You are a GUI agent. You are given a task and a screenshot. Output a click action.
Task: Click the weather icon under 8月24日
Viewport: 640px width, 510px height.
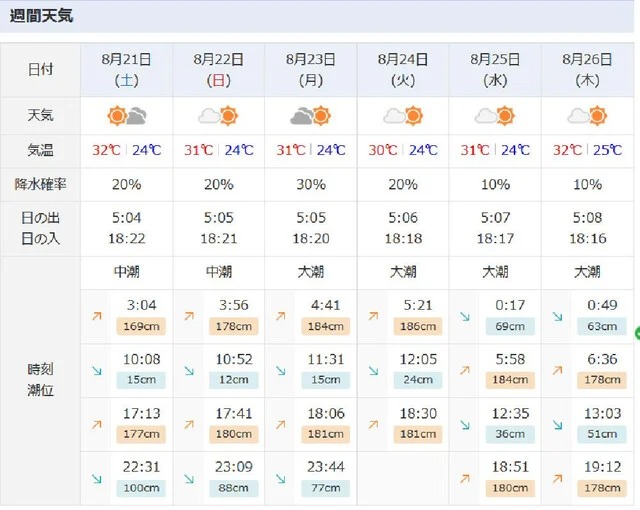(x=402, y=116)
